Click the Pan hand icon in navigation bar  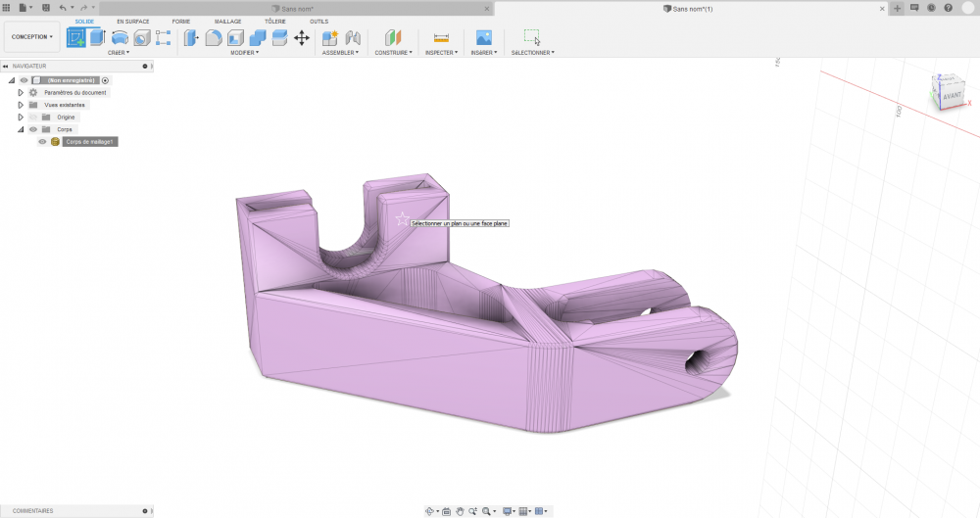(460, 511)
